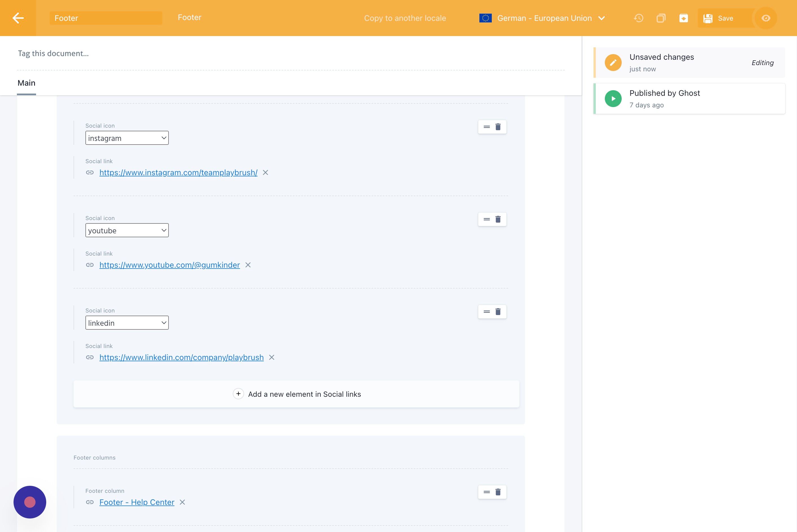Open the instagram social icon dropdown
Screen dimensions: 797x532
(x=127, y=138)
